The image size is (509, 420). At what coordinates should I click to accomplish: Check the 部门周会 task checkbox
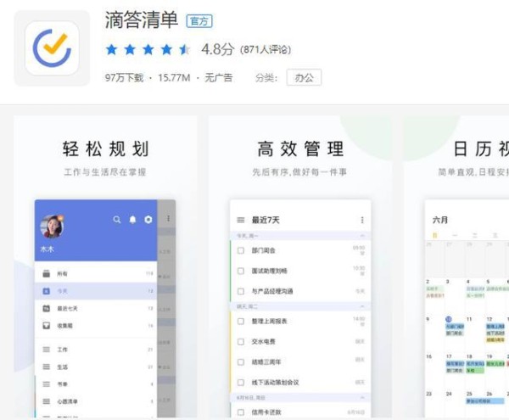[241, 250]
